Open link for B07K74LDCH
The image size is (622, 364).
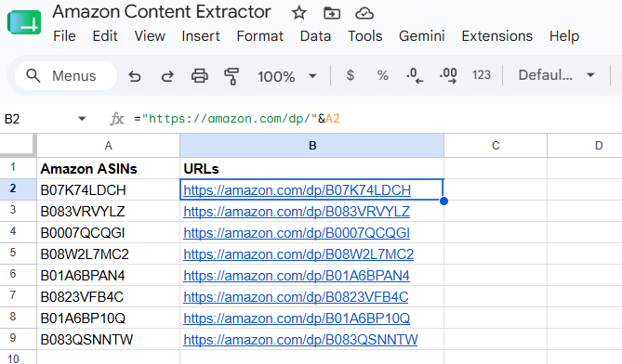[x=298, y=190]
